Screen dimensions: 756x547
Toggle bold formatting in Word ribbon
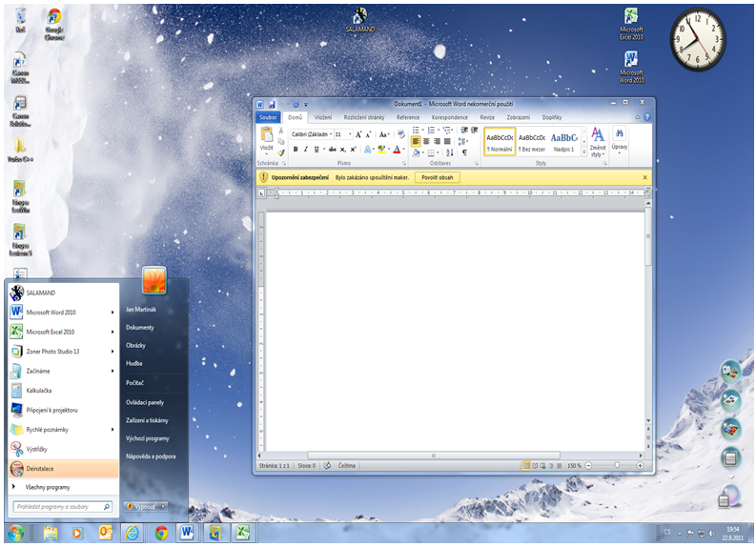(296, 150)
